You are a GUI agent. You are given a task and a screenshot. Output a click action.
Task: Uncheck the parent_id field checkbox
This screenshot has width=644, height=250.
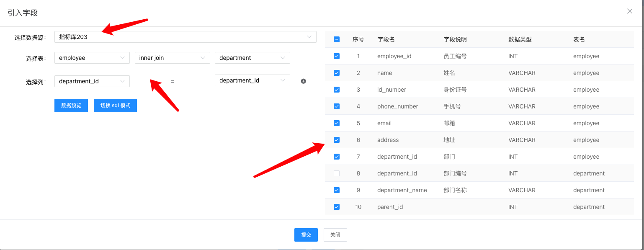click(337, 207)
